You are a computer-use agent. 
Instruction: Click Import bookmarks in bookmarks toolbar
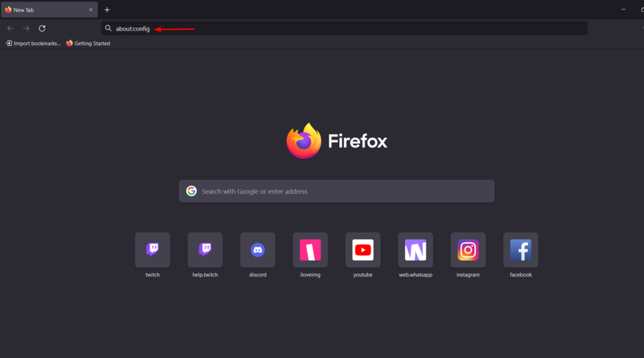tap(33, 43)
